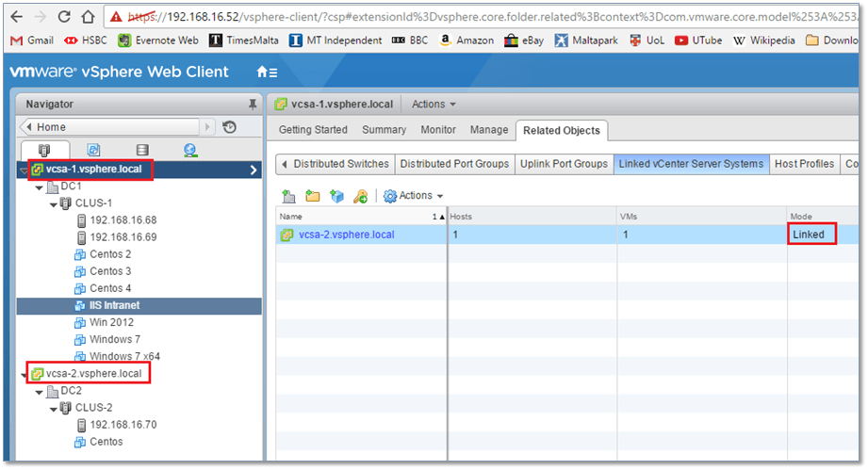Open the TimesMalta bookmark
The image size is (868, 470).
(x=244, y=41)
